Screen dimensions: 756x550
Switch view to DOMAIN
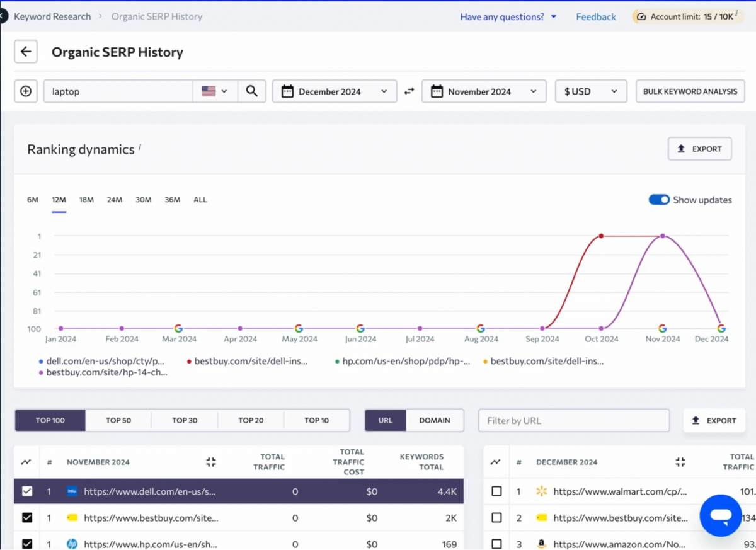[435, 420]
